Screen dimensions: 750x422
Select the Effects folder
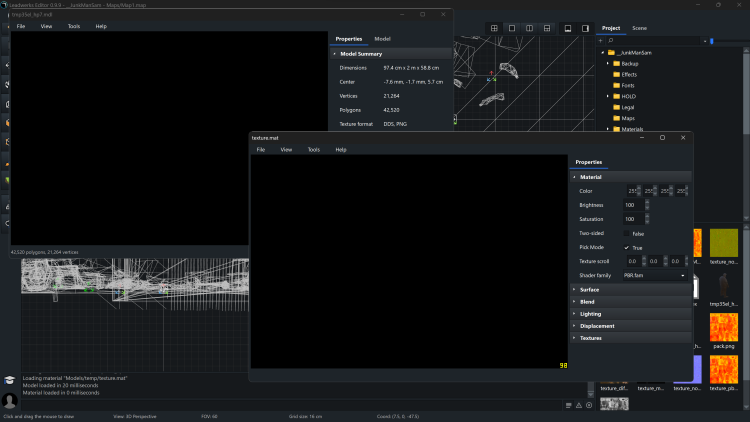(628, 74)
